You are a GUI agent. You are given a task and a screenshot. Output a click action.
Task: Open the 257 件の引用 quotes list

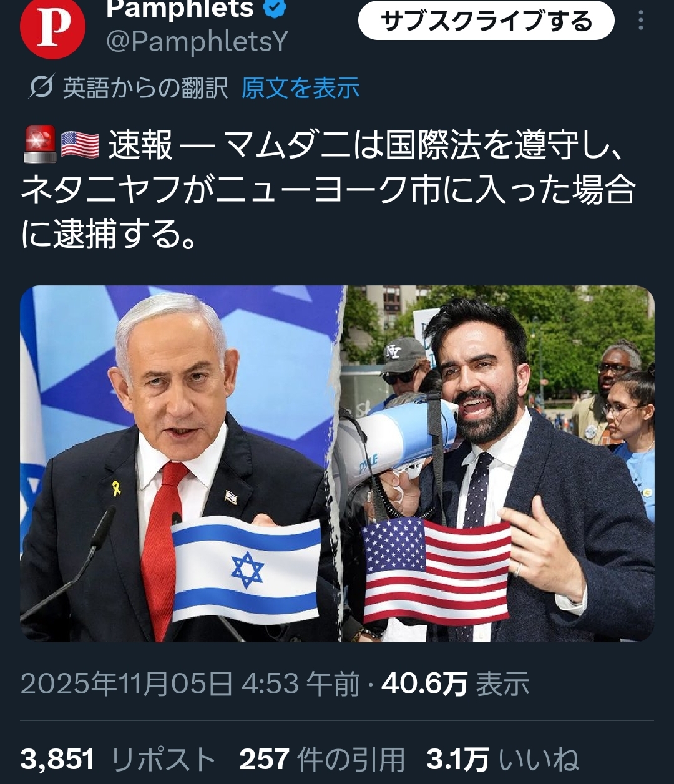[322, 760]
